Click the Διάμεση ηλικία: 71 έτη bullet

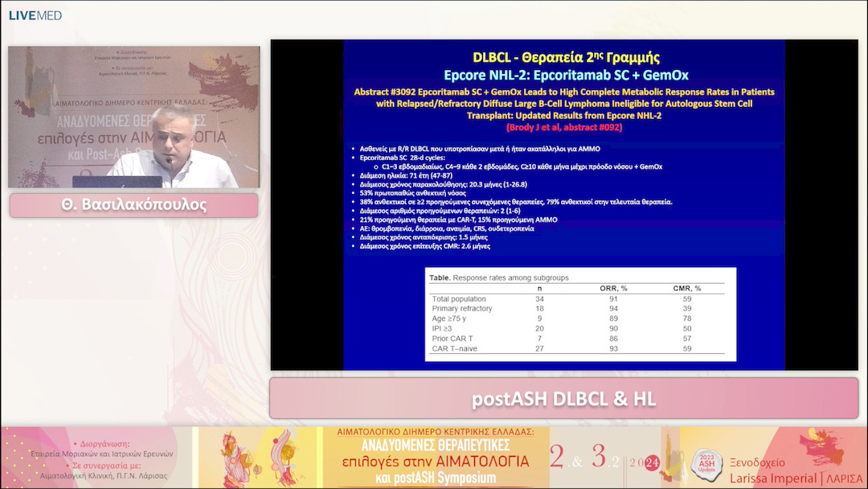(406, 175)
